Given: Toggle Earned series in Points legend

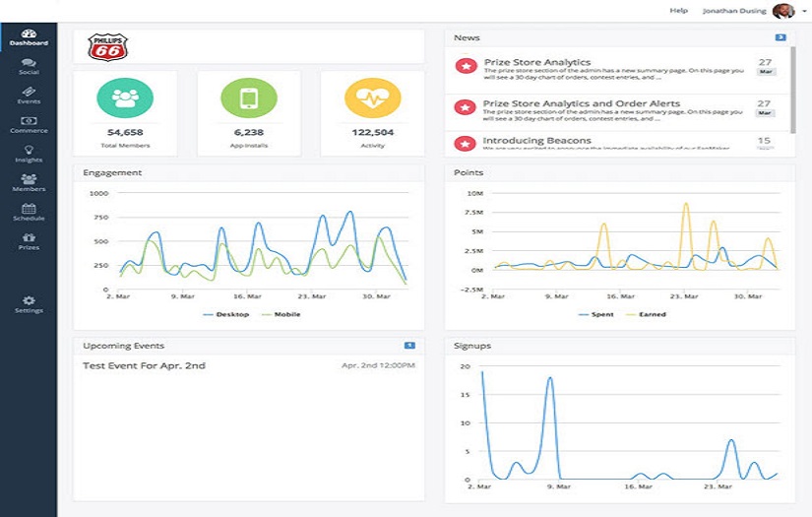Looking at the screenshot, I should pos(647,314).
